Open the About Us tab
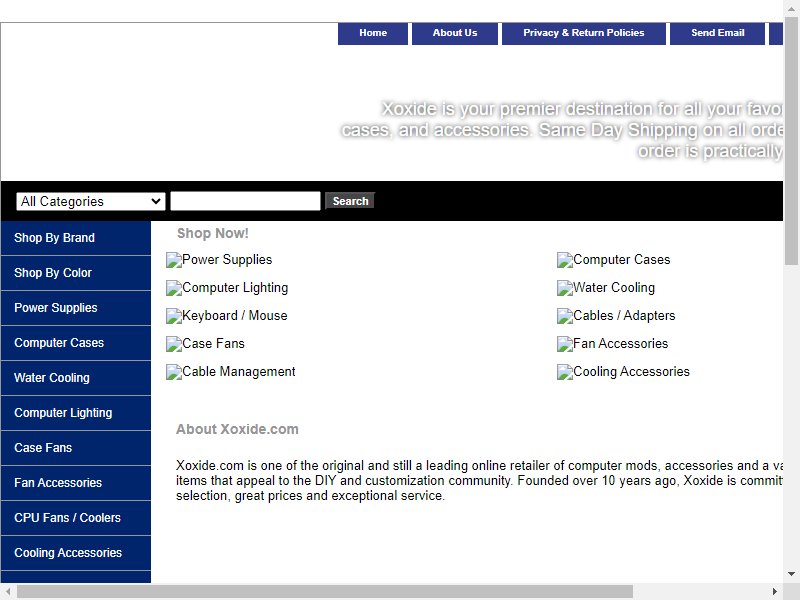 (x=455, y=33)
